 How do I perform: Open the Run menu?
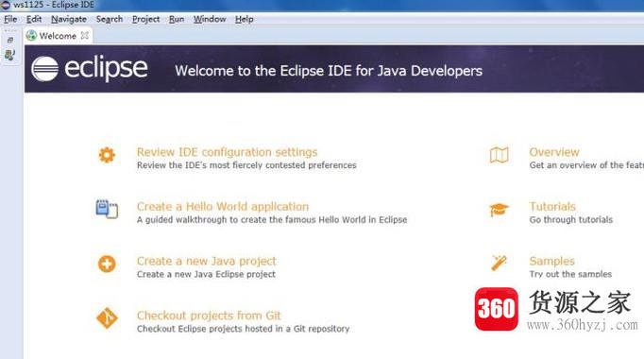point(177,19)
